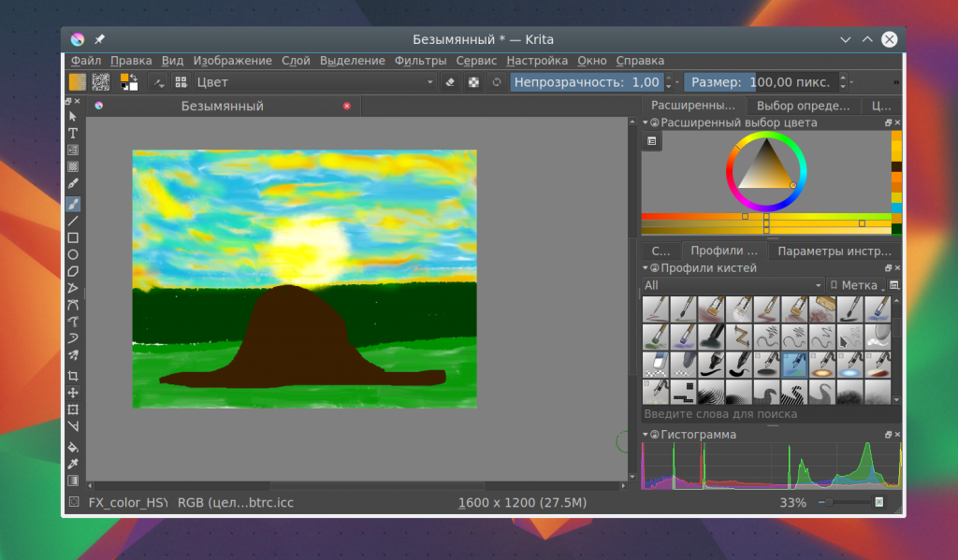The width and height of the screenshot is (958, 560).
Task: Click the Метка button
Action: click(856, 285)
